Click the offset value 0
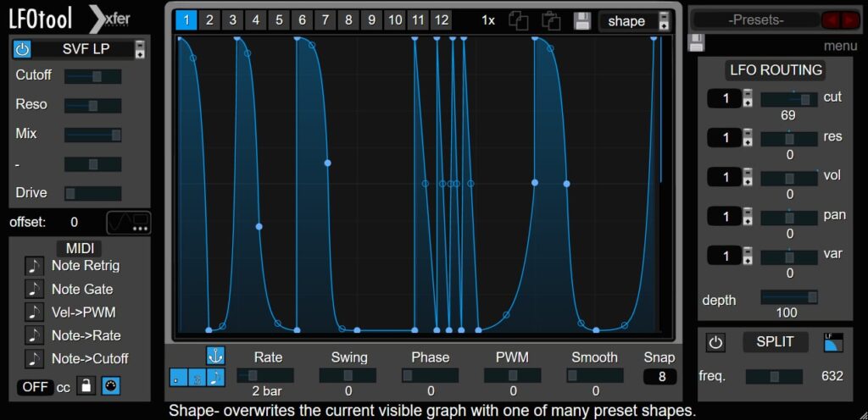 75,222
